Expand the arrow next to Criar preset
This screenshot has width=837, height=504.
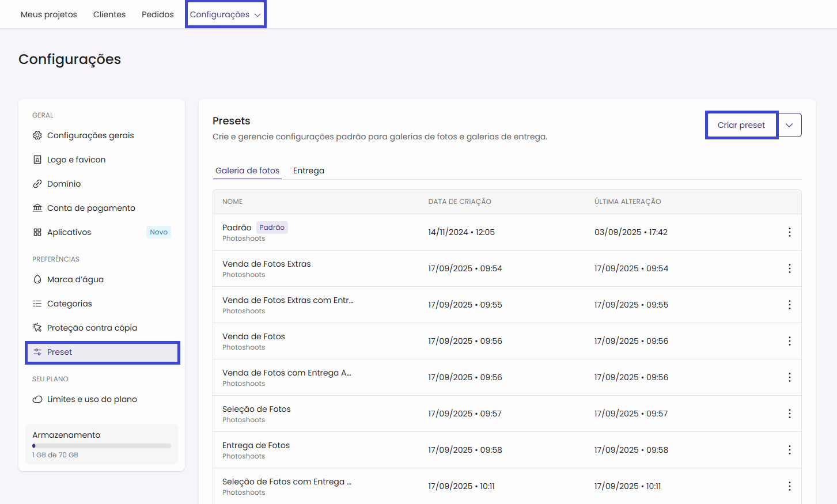click(789, 125)
